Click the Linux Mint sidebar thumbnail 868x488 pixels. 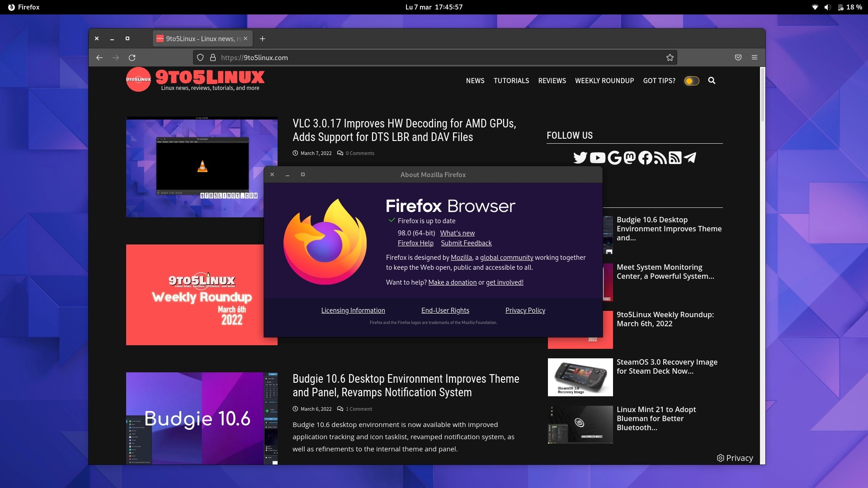[580, 425]
